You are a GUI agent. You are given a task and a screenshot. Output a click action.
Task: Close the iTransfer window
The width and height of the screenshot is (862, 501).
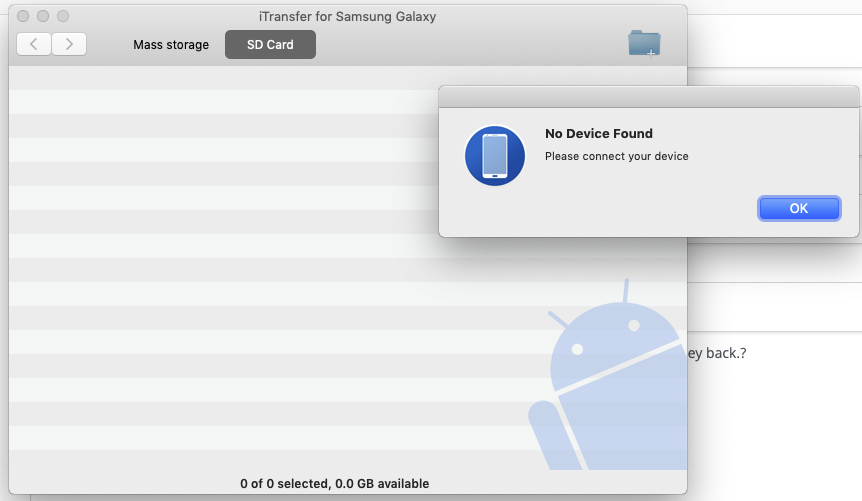(x=23, y=16)
